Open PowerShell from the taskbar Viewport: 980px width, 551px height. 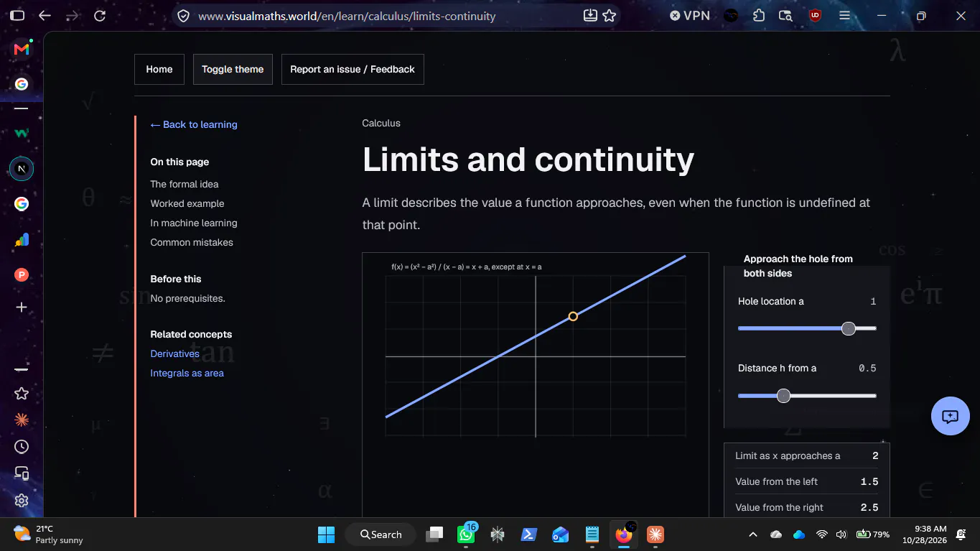pyautogui.click(x=530, y=534)
